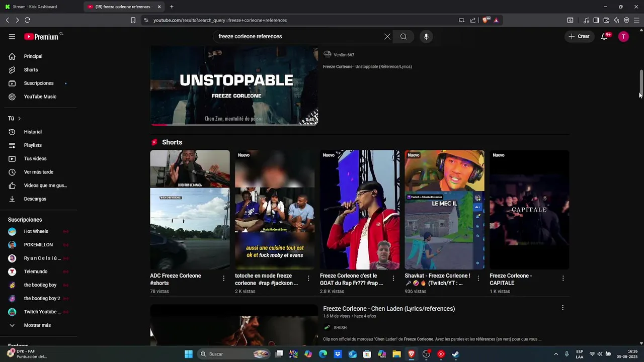This screenshot has height=362, width=644.
Task: Open options for ADC Freeze Corleone short
Action: (223, 278)
